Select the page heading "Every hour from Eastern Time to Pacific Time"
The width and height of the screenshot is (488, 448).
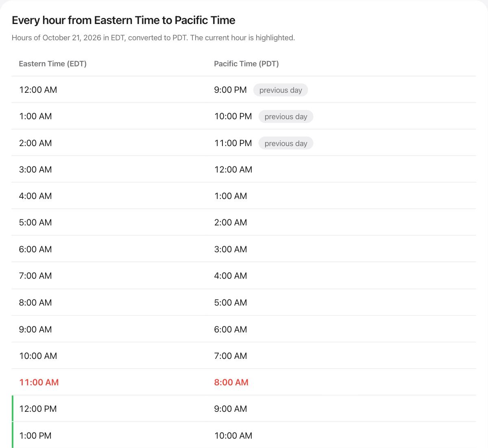coord(124,20)
